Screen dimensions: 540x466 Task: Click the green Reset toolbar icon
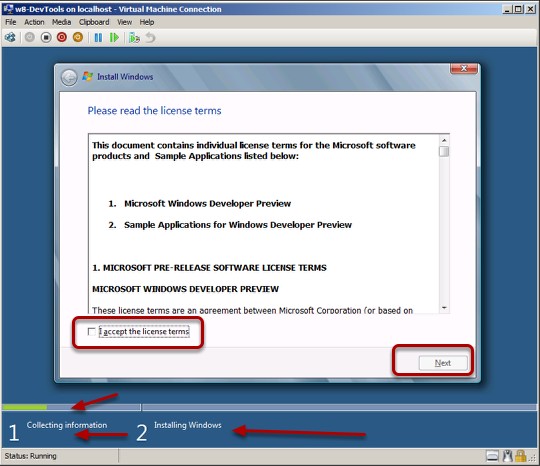(x=114, y=38)
